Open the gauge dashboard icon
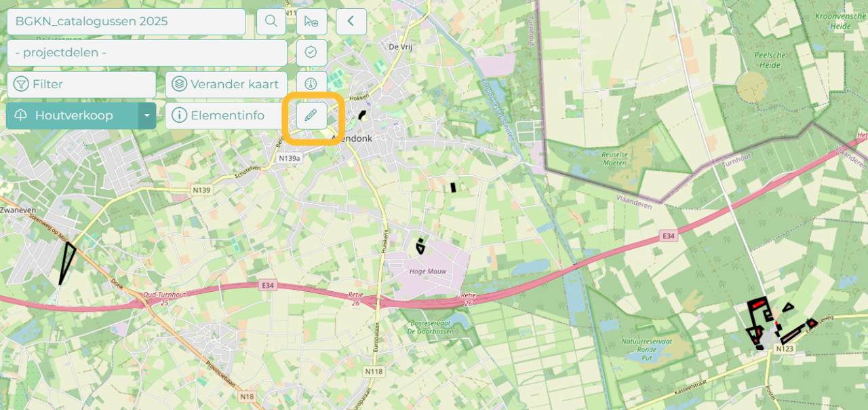 311,84
